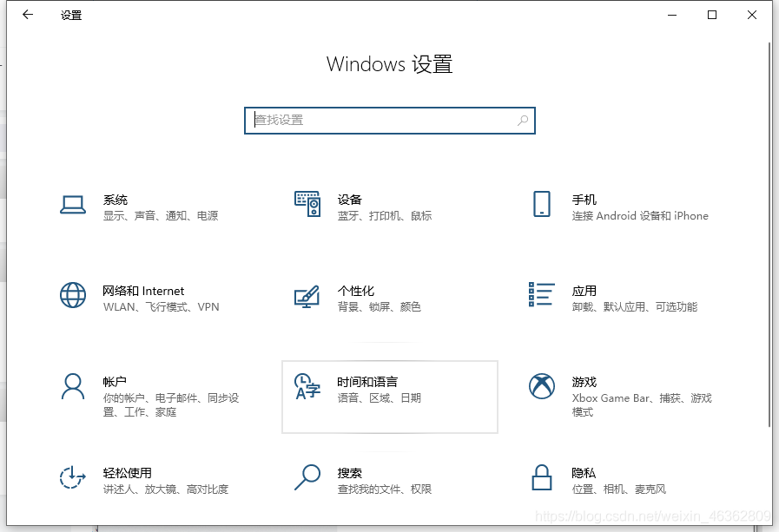This screenshot has width=779, height=532.
Task: Click the search magnifier in 查找设置 box
Action: [523, 120]
